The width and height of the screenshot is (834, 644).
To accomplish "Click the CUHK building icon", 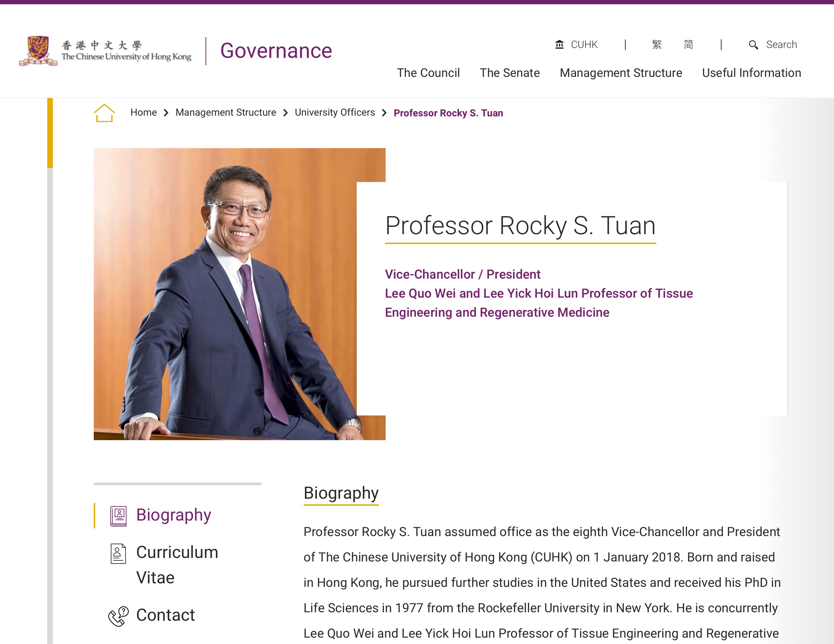I will click(559, 45).
